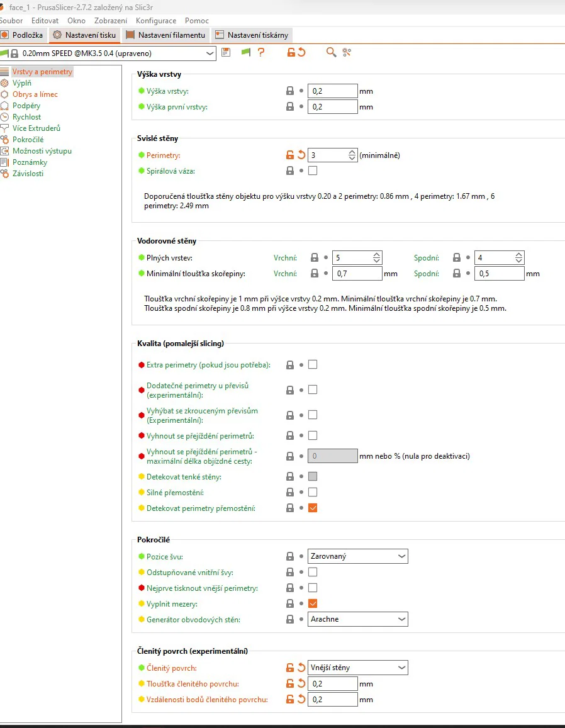The width and height of the screenshot is (565, 728).
Task: Reset Tloušťka členitého povrchu with orange arrow
Action: [301, 684]
